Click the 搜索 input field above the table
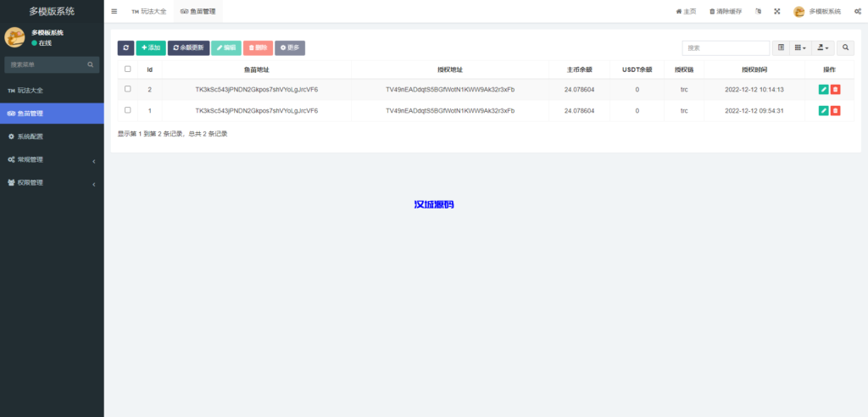868x417 pixels. coord(726,48)
